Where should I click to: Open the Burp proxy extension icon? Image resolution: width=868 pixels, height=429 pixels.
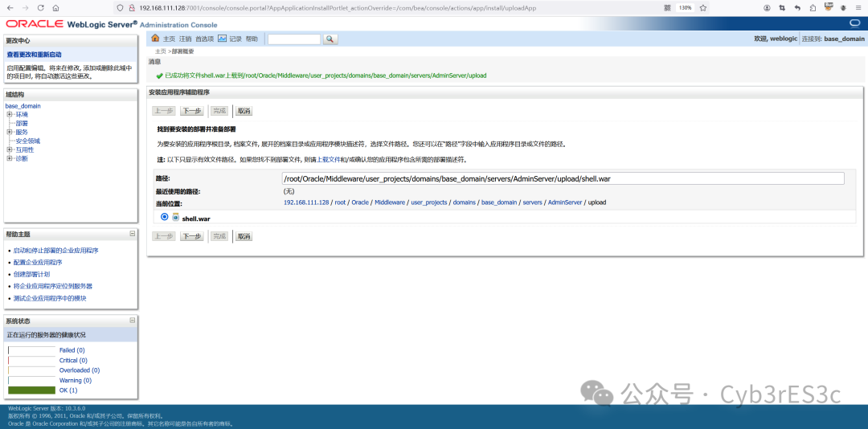(x=829, y=6)
